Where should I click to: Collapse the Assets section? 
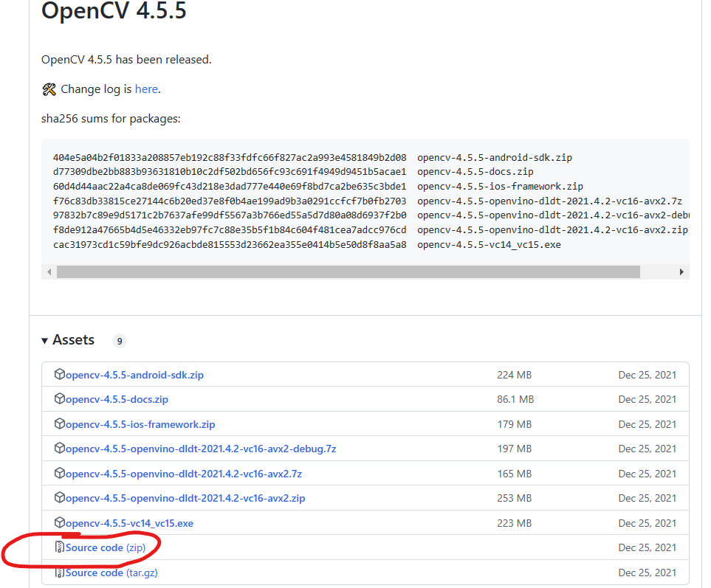pos(45,340)
